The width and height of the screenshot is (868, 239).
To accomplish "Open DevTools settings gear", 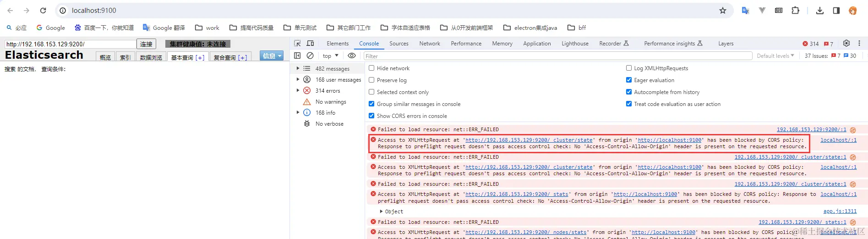I will pos(846,43).
